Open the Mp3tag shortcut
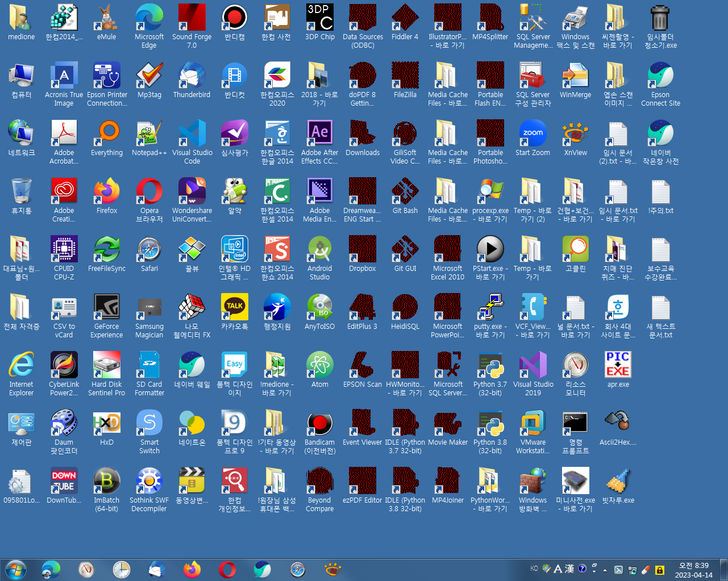Viewport: 728px width, 581px height. (149, 80)
